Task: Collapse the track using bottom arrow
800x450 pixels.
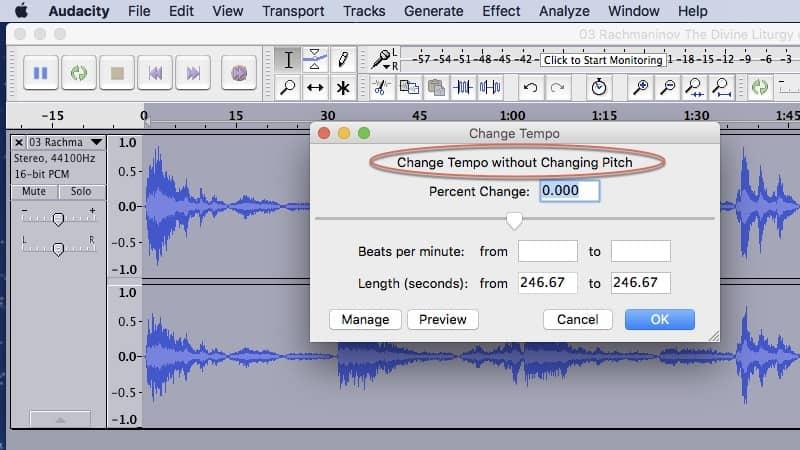Action: [x=60, y=419]
